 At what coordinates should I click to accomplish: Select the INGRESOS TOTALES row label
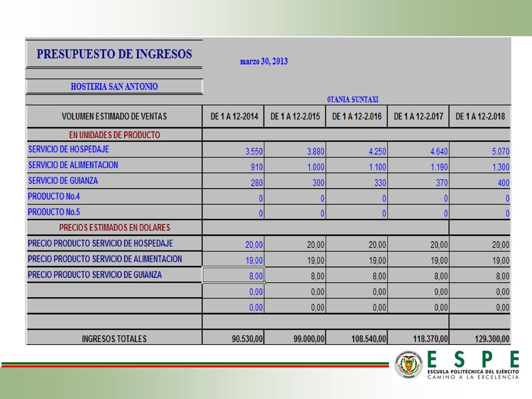(x=114, y=339)
